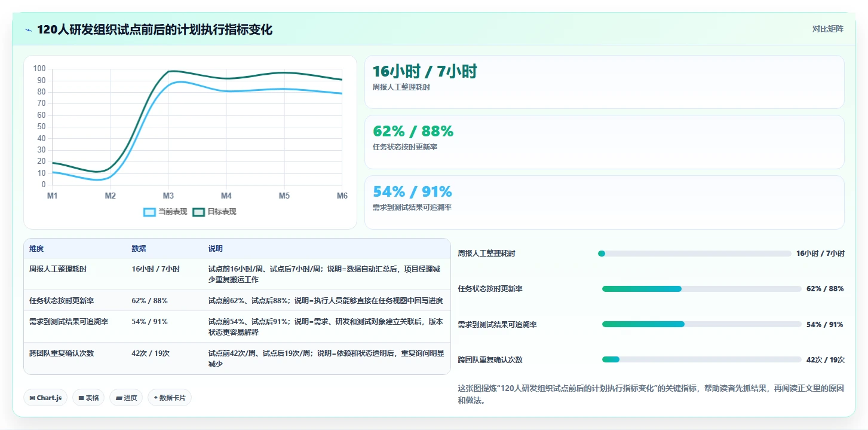
Task: Select the 表格 chip
Action: pyautogui.click(x=88, y=398)
